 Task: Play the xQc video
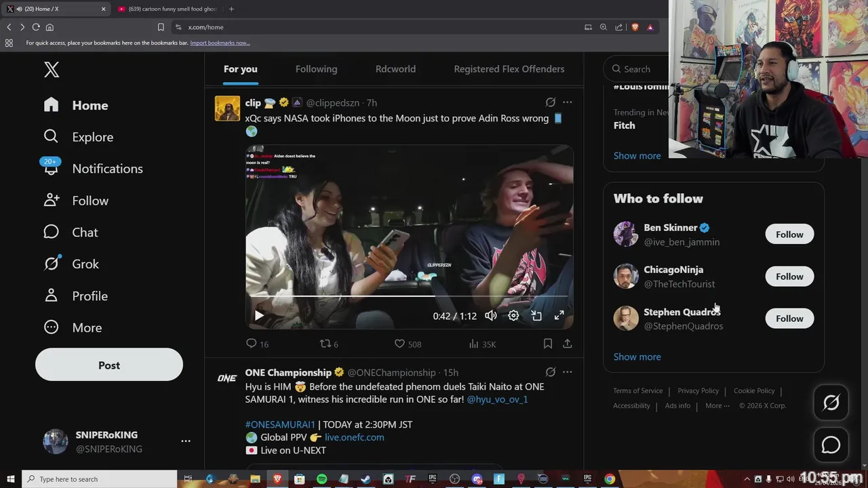click(x=259, y=316)
